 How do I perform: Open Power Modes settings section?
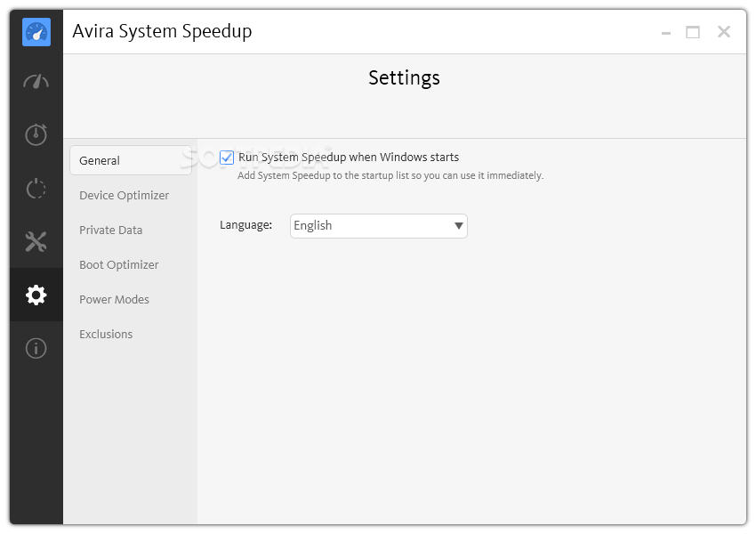coord(114,300)
